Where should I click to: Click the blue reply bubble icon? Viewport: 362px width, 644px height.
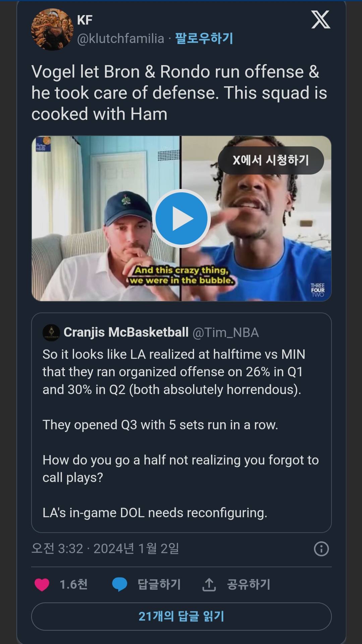tap(119, 584)
